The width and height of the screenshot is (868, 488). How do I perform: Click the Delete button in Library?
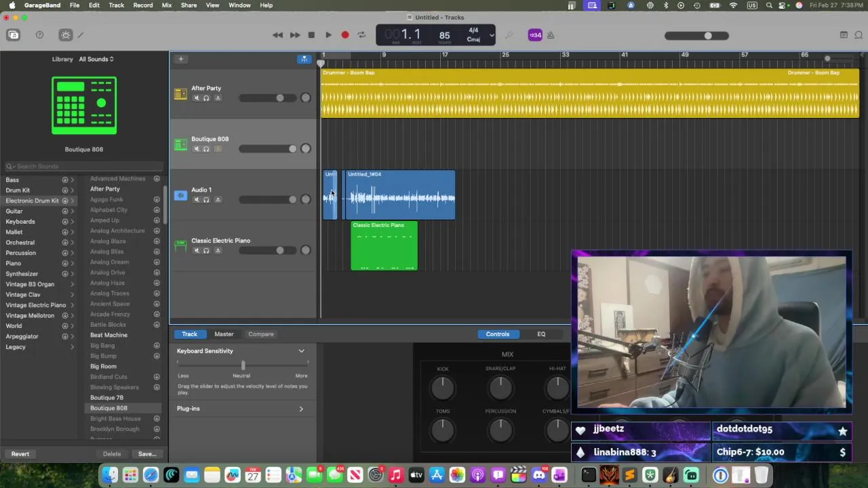(x=112, y=454)
